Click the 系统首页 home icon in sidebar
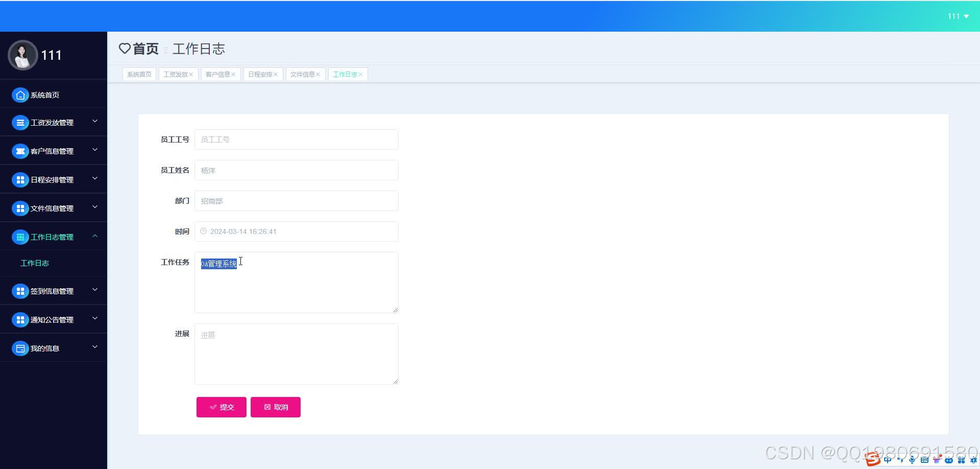This screenshot has width=980, height=469. tap(20, 95)
